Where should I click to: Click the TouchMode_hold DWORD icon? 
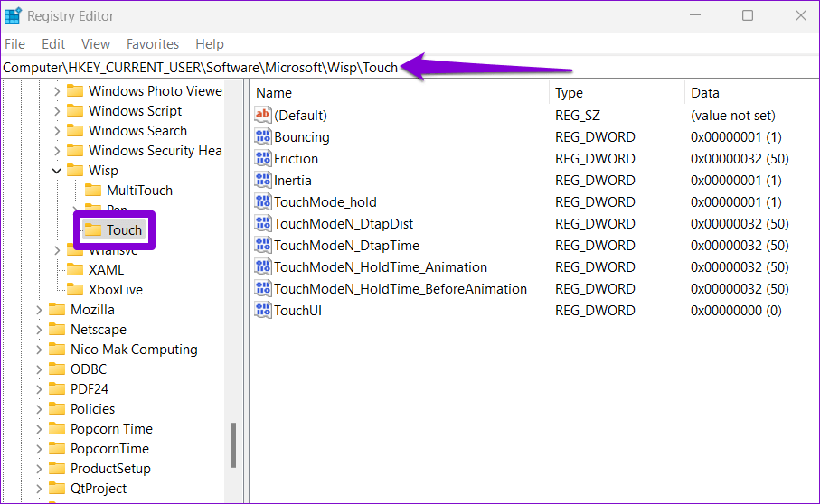pyautogui.click(x=263, y=201)
